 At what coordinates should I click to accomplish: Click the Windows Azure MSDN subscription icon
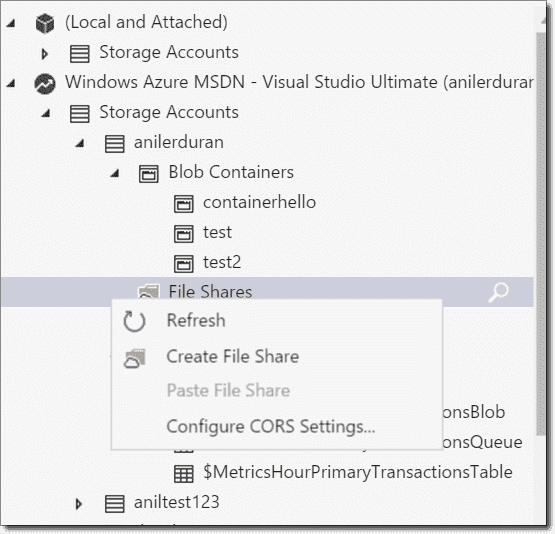coord(45,84)
